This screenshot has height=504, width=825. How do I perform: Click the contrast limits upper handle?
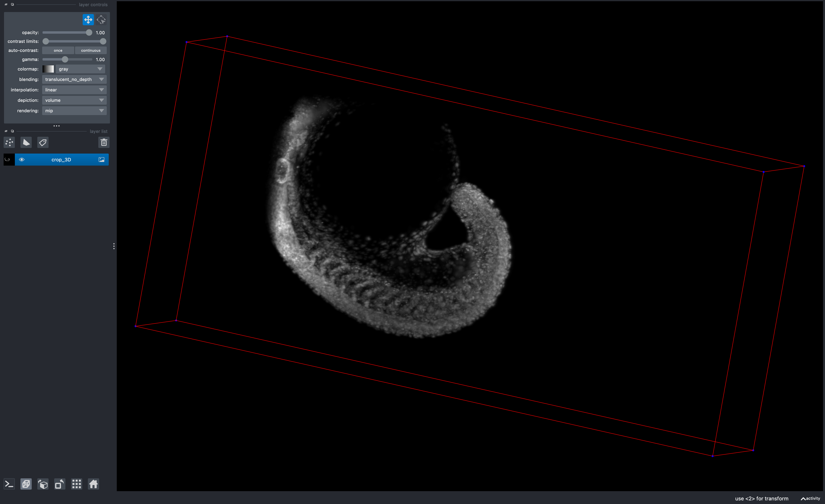click(103, 41)
